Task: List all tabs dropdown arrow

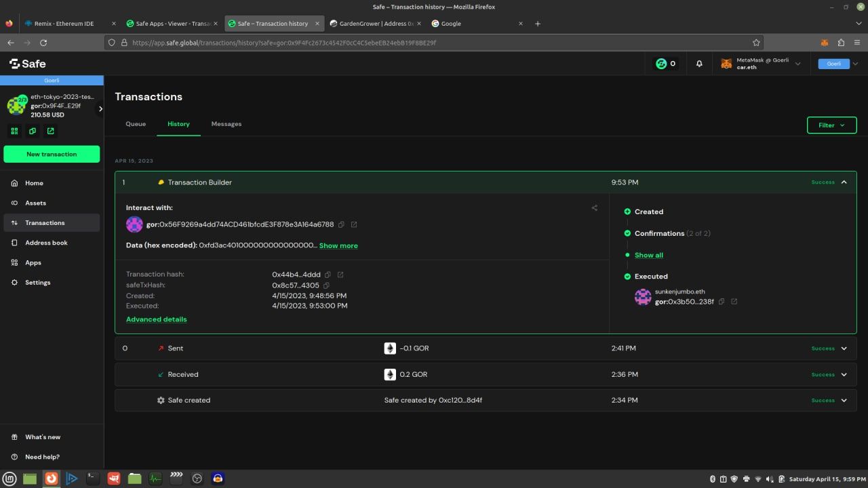Action: click(859, 23)
